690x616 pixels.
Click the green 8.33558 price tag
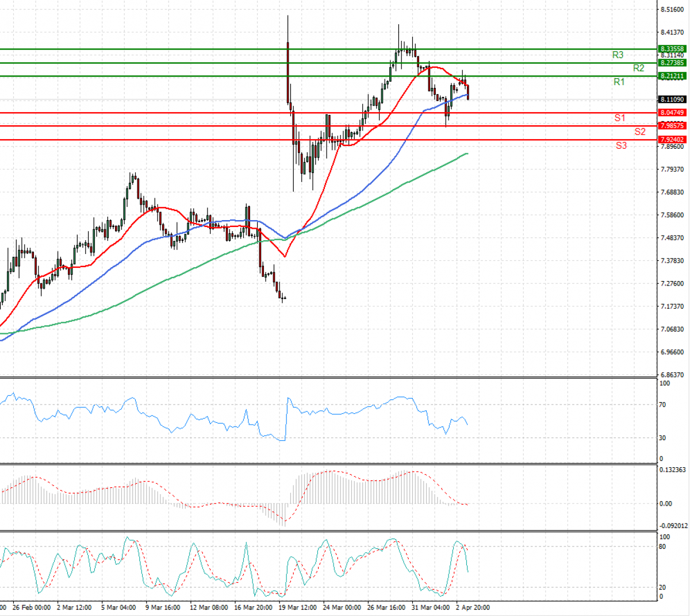click(x=672, y=49)
